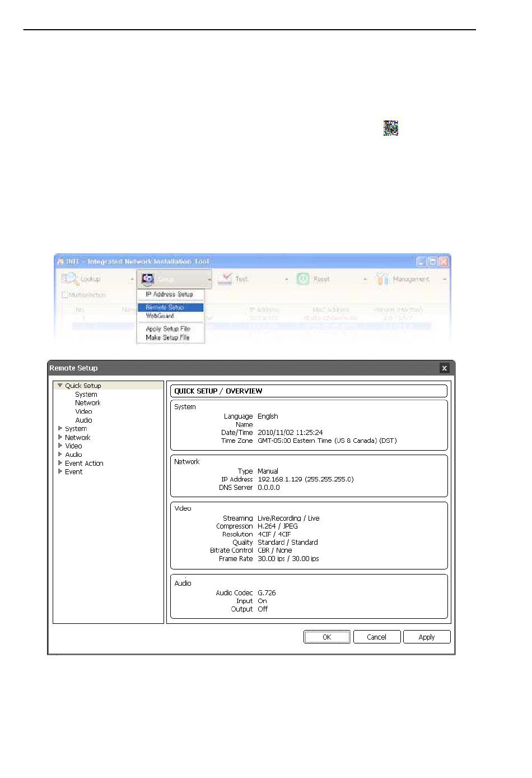
Task: Click the Version column header in INIT
Action: click(398, 309)
